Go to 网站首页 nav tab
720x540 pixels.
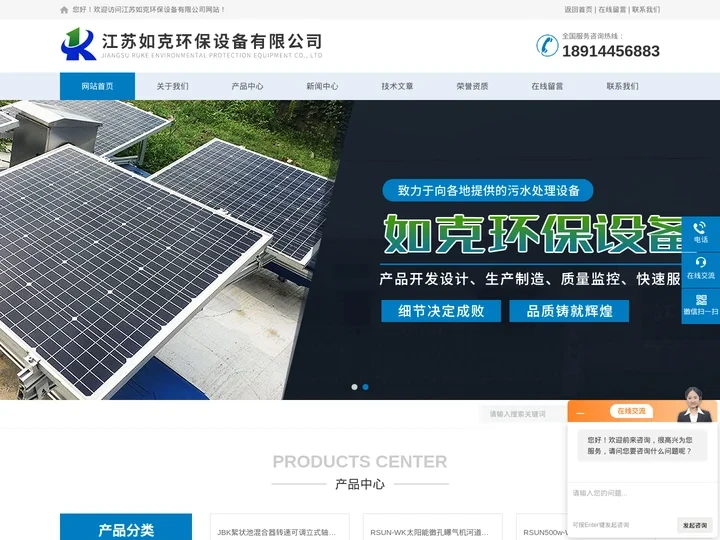[x=97, y=86]
